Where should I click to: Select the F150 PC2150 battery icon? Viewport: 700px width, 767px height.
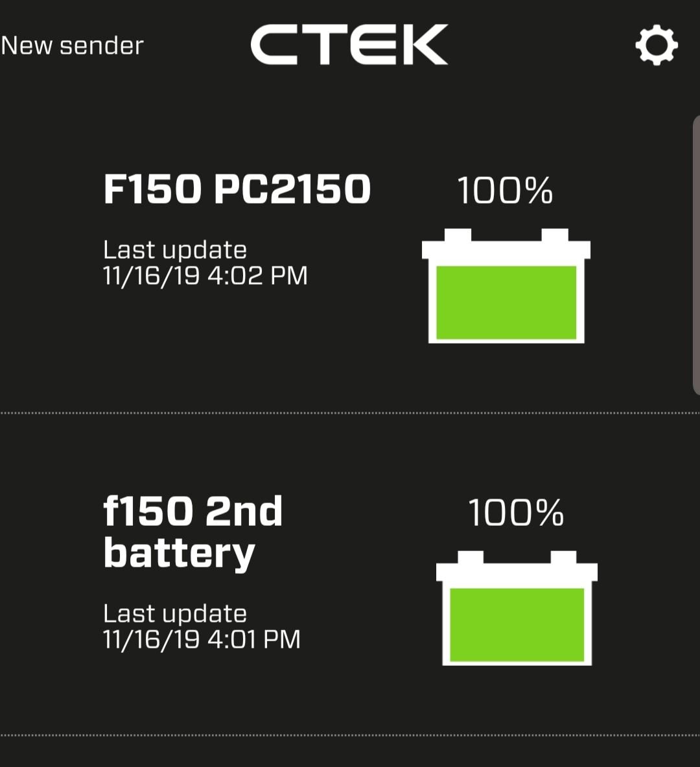click(507, 285)
